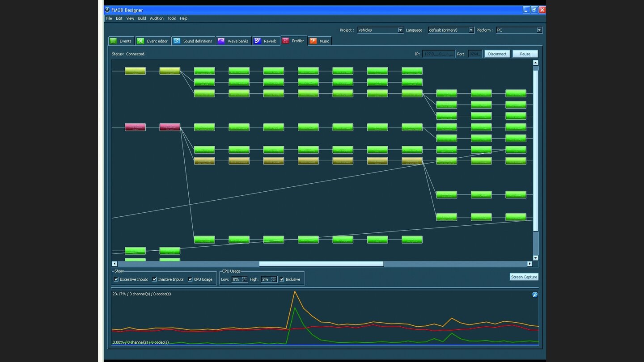This screenshot has height=362, width=644.
Task: Uncheck the Excessive Inputs checkbox
Action: (116, 279)
